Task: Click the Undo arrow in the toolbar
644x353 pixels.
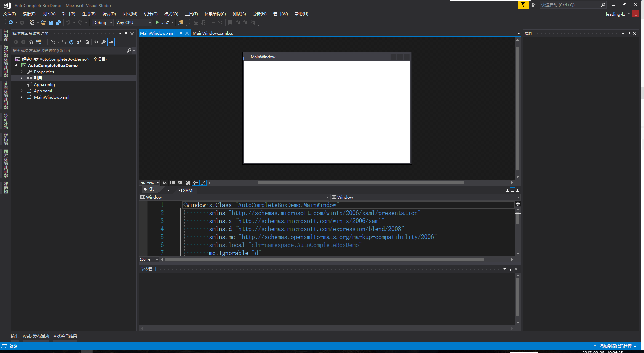Action: [68, 23]
